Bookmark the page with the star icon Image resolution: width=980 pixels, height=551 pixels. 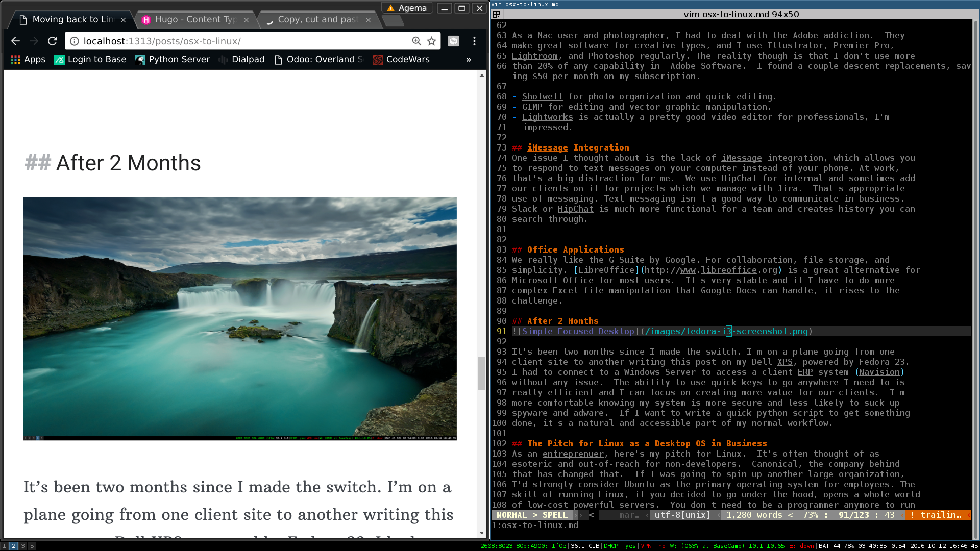click(431, 41)
